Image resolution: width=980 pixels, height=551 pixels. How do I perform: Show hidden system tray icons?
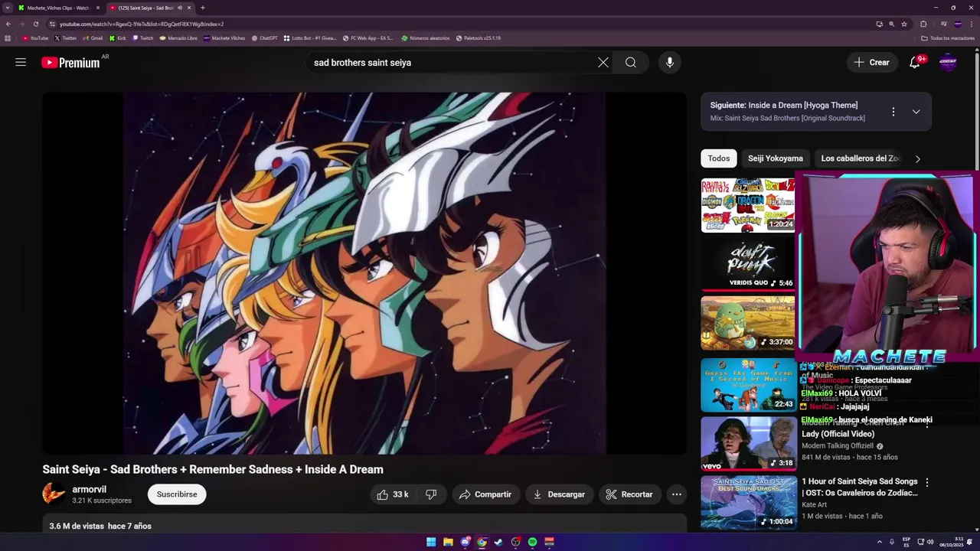[879, 542]
